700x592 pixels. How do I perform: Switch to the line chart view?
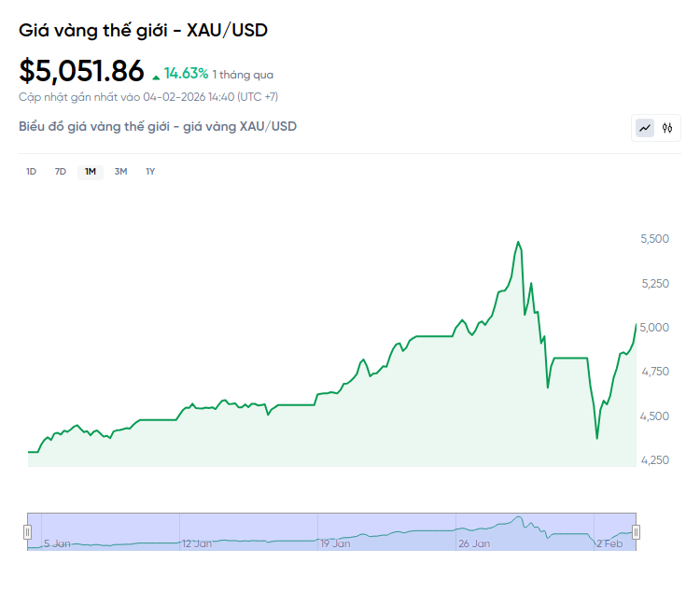pos(645,128)
